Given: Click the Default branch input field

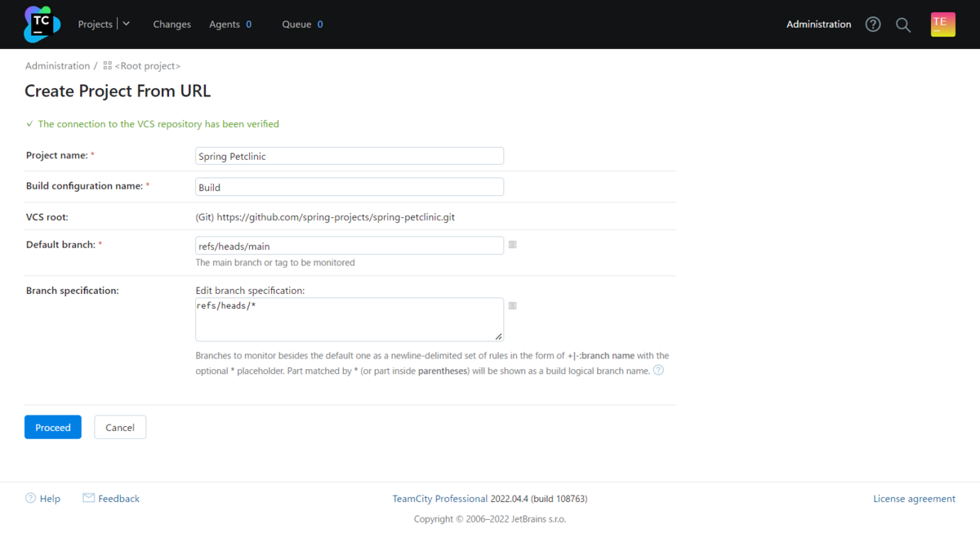Looking at the screenshot, I should 350,246.
